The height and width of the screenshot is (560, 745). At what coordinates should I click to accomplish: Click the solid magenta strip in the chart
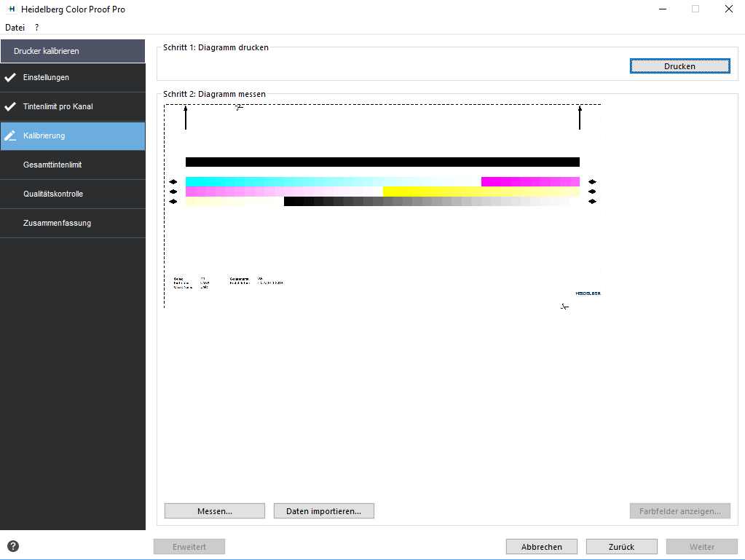tap(530, 181)
